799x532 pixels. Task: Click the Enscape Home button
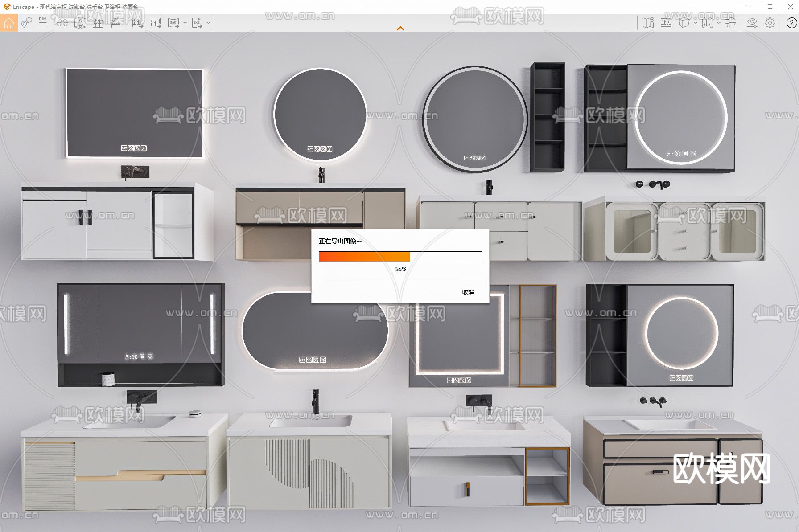pyautogui.click(x=9, y=23)
